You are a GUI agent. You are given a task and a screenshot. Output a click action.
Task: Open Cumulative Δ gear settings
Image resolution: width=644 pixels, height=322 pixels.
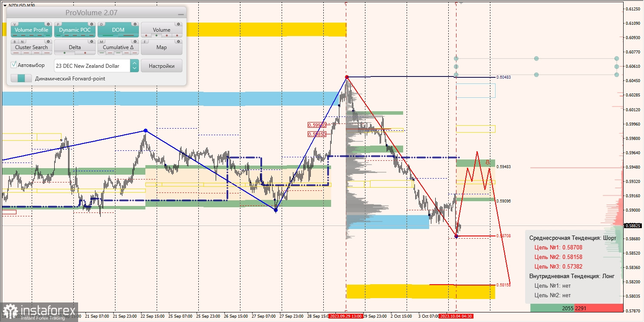click(x=135, y=42)
